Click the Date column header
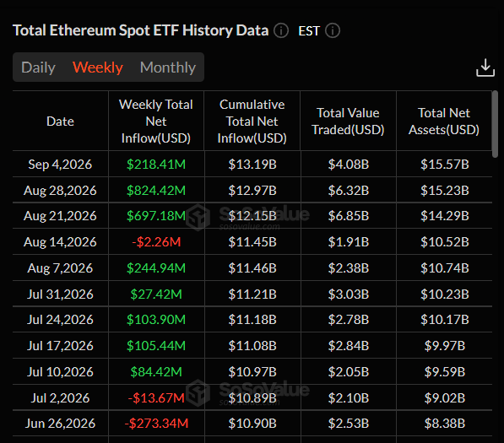This screenshot has width=504, height=443. 60,122
